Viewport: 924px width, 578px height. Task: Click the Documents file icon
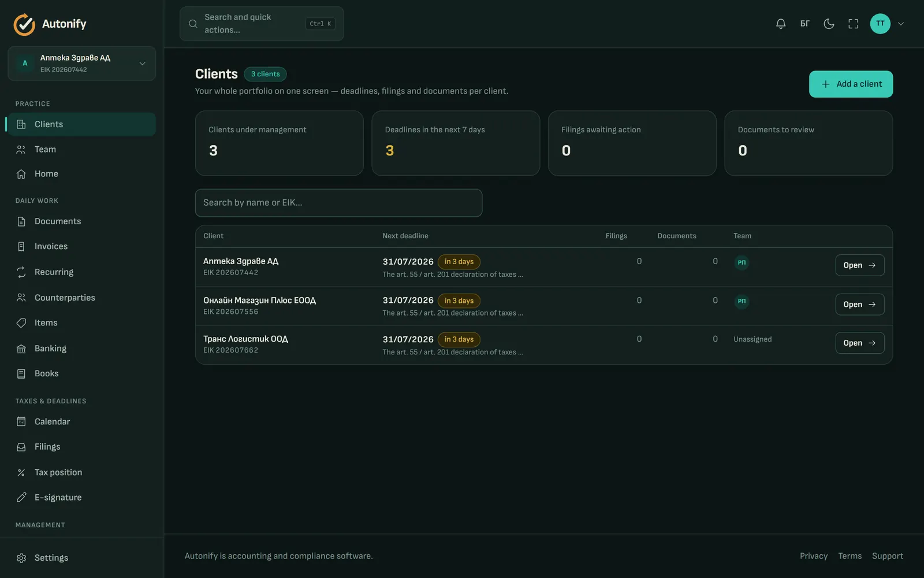(x=21, y=221)
